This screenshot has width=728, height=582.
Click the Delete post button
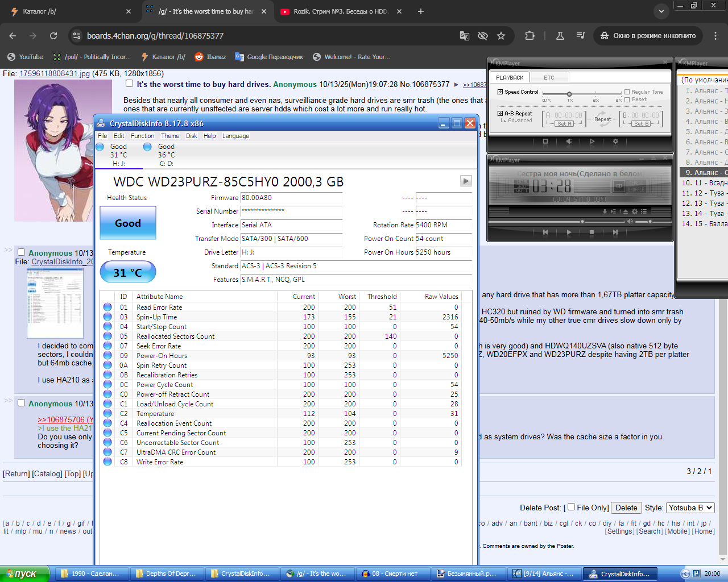(626, 508)
